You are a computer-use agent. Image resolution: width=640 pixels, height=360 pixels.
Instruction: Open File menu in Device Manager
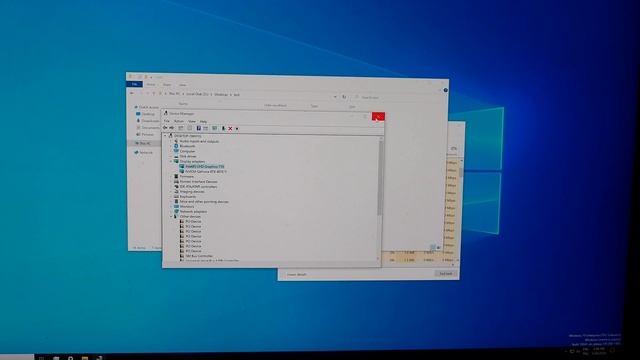click(x=167, y=121)
